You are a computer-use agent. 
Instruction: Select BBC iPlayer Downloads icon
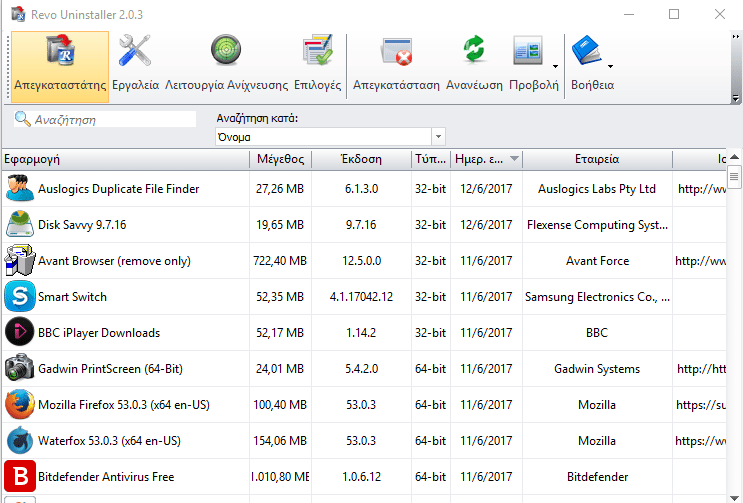(19, 332)
